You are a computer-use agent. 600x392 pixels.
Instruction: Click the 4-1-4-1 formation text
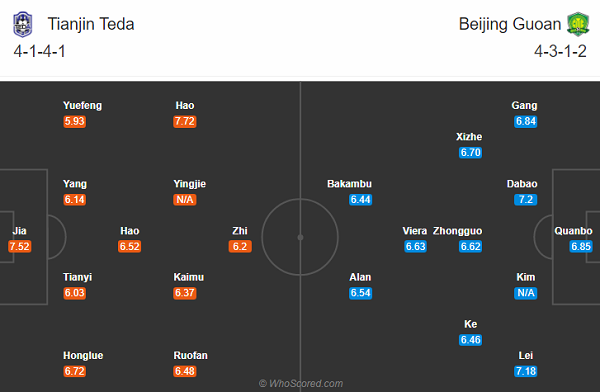click(40, 51)
